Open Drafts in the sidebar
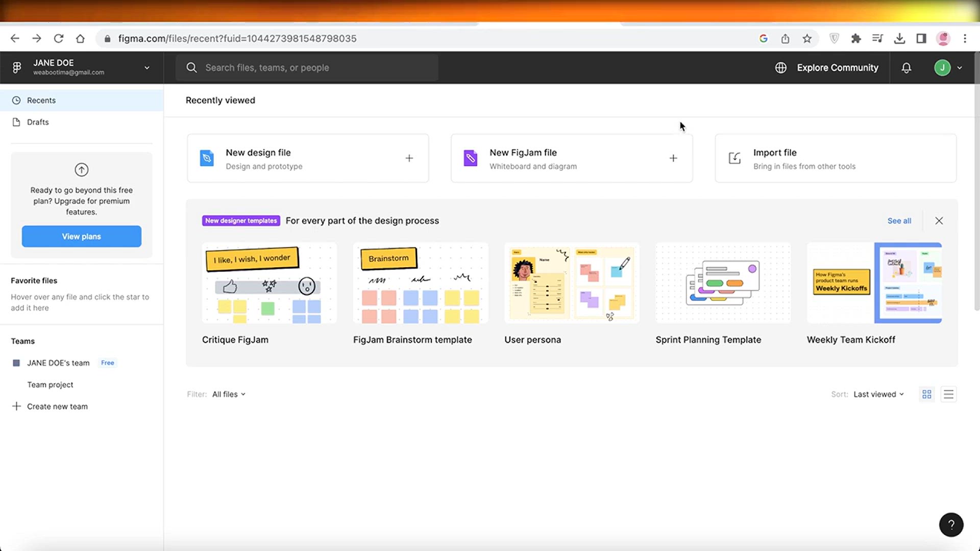 82,122
